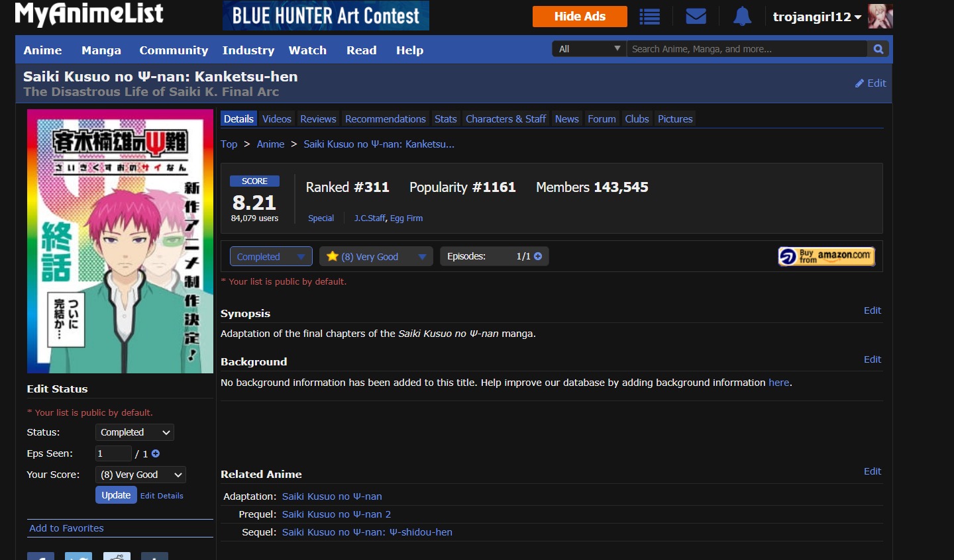Click the 'here' background information link

coord(778,383)
